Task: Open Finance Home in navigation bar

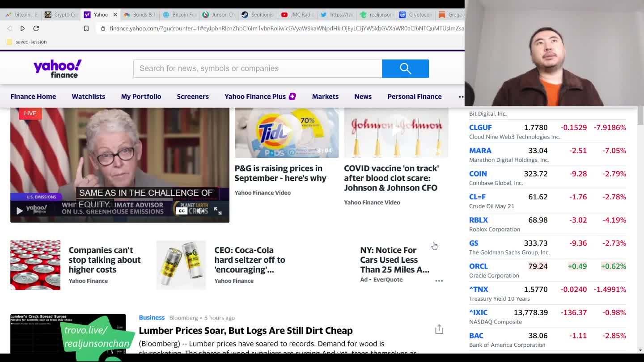Action: (x=33, y=97)
